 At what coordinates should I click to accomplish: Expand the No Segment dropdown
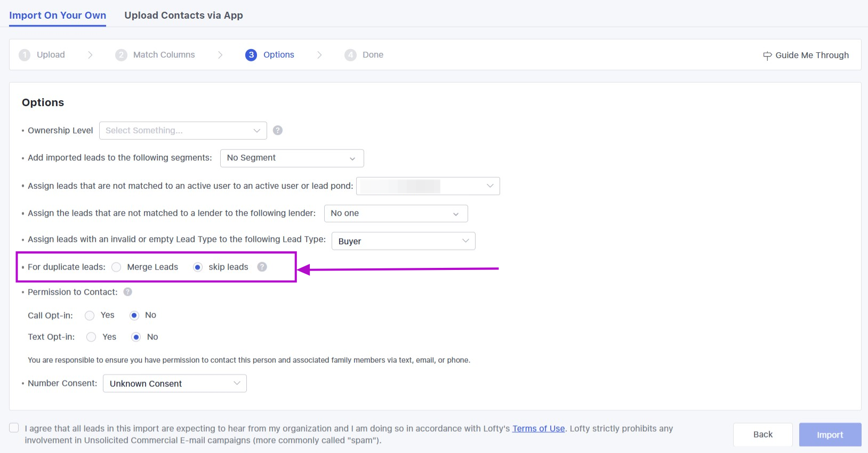[292, 158]
